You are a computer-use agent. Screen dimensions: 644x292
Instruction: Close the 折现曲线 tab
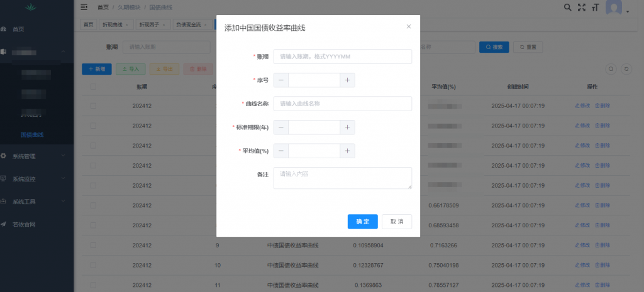pyautogui.click(x=127, y=25)
